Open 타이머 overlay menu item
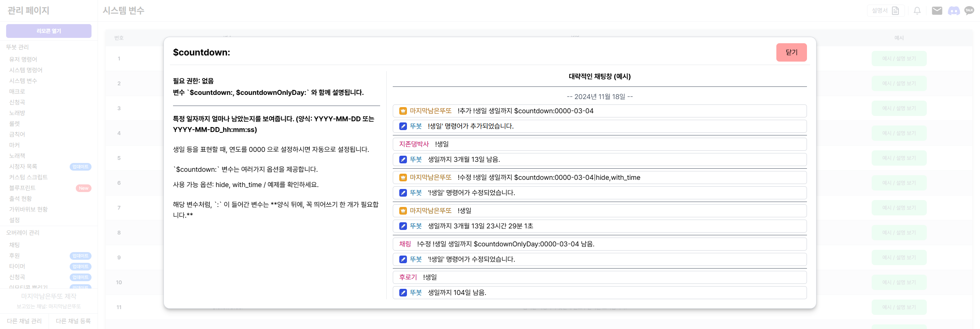The width and height of the screenshot is (980, 329). (17, 266)
